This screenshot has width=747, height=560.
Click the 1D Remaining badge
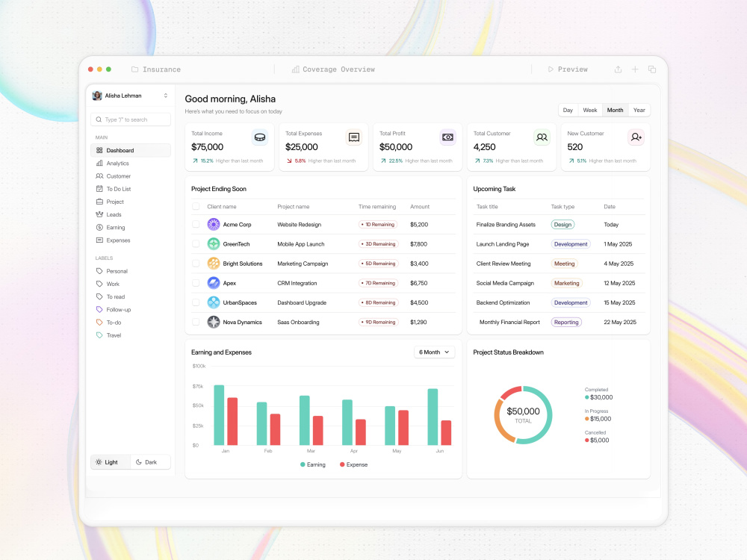(378, 224)
